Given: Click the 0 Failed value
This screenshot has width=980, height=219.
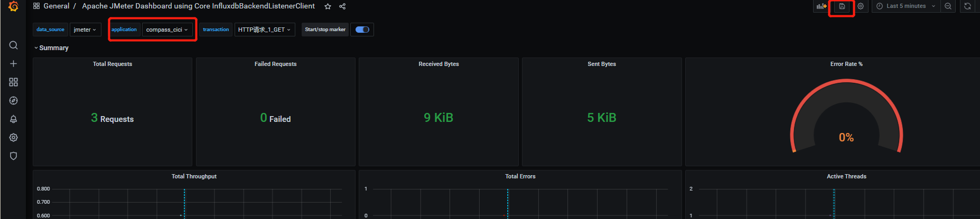Looking at the screenshot, I should [275, 118].
